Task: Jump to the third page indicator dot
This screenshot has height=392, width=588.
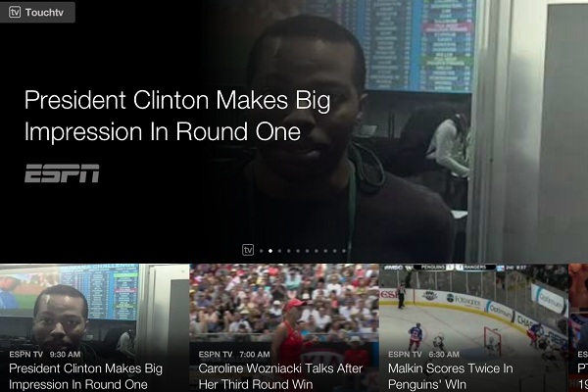Action: pos(279,251)
